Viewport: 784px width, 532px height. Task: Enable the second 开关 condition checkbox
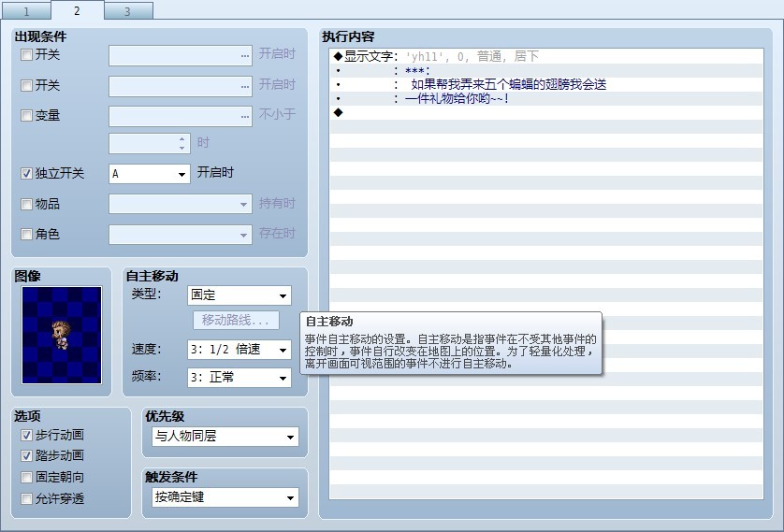click(26, 85)
